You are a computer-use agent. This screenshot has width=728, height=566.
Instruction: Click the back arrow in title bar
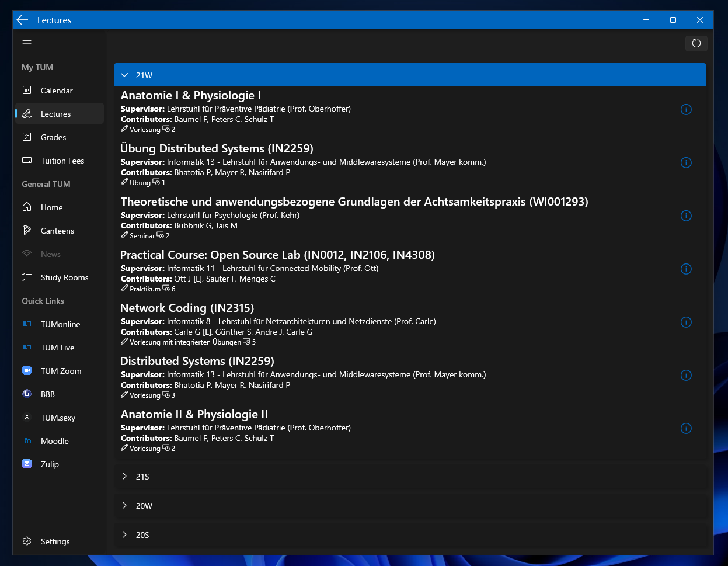click(x=22, y=20)
